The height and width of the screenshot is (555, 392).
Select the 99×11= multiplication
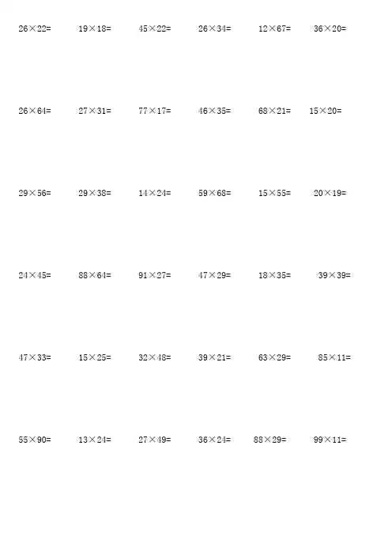(x=330, y=440)
